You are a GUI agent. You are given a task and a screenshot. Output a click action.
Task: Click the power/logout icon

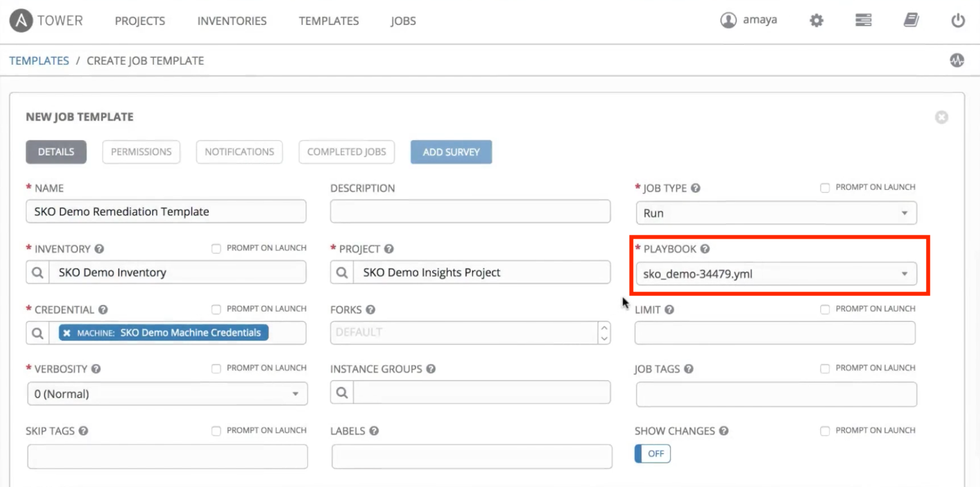[958, 20]
